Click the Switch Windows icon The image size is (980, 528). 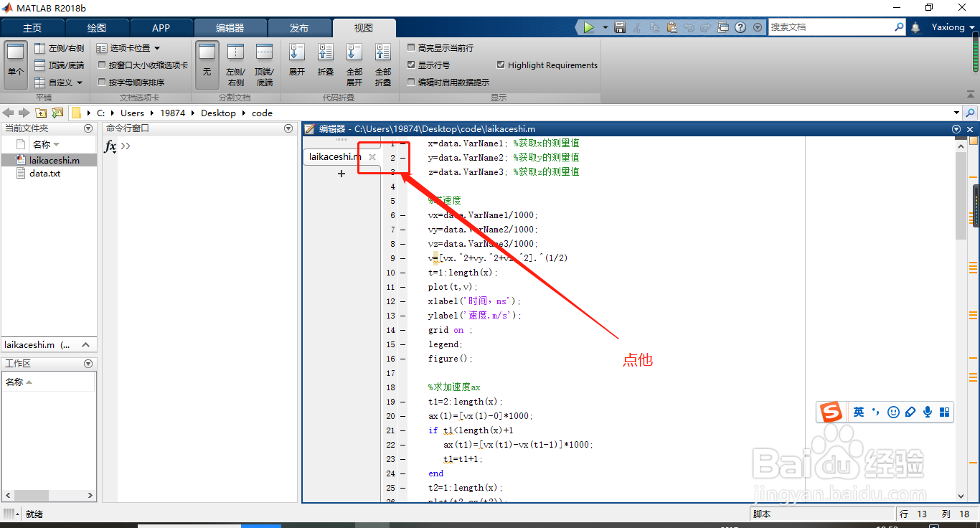point(723,27)
